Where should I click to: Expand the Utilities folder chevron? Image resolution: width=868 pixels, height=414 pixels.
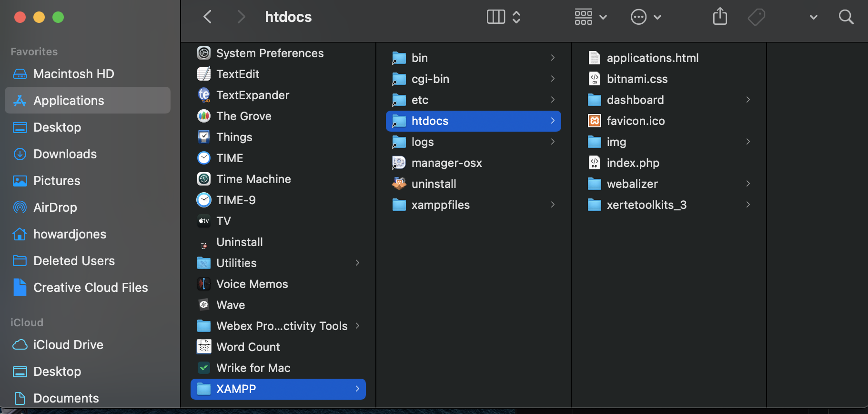coord(357,263)
